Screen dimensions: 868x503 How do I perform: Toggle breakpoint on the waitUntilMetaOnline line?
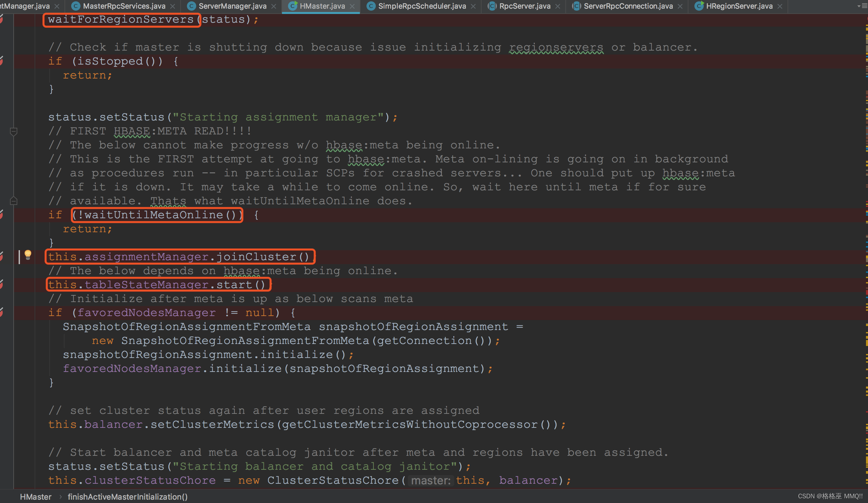click(2, 215)
